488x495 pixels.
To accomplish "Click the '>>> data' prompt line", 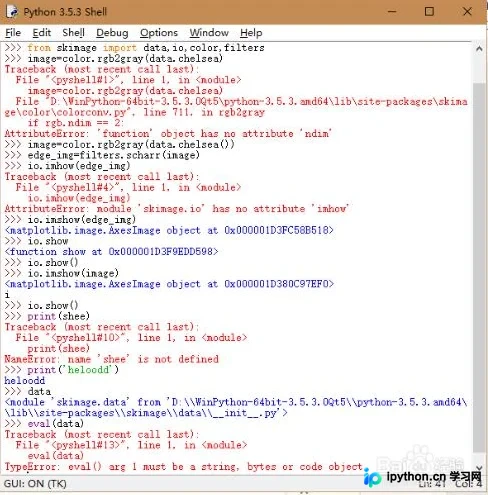I will [28, 392].
